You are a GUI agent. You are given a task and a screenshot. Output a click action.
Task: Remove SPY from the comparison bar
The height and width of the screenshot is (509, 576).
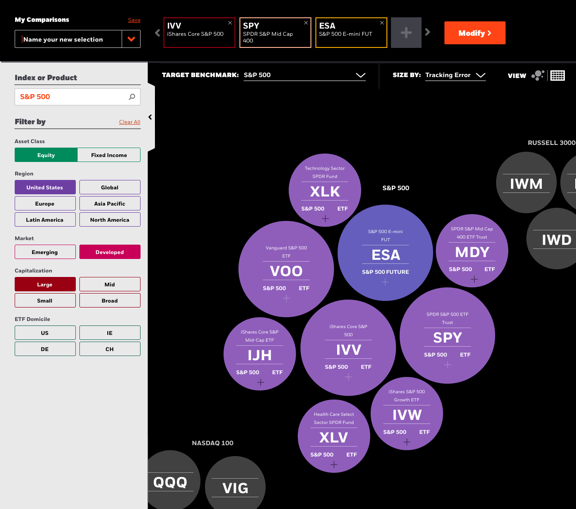pos(306,23)
